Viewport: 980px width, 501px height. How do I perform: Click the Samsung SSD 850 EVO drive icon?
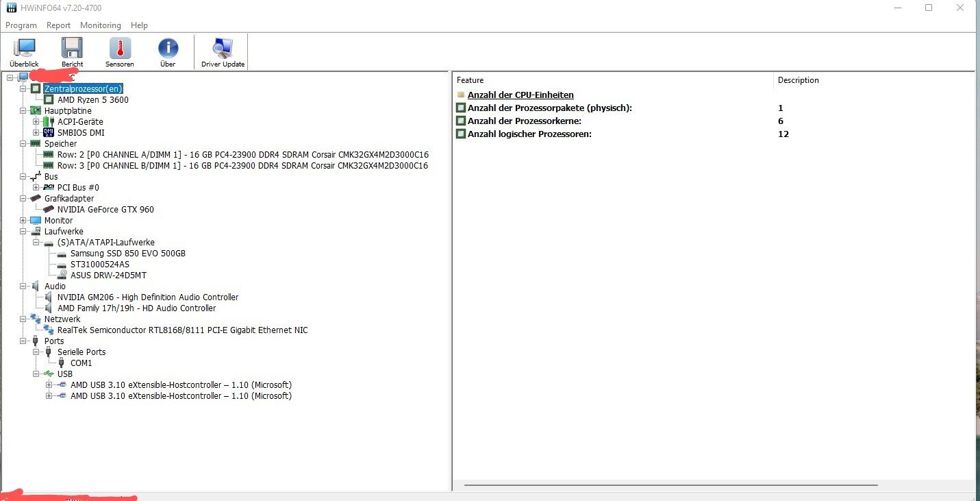[62, 254]
